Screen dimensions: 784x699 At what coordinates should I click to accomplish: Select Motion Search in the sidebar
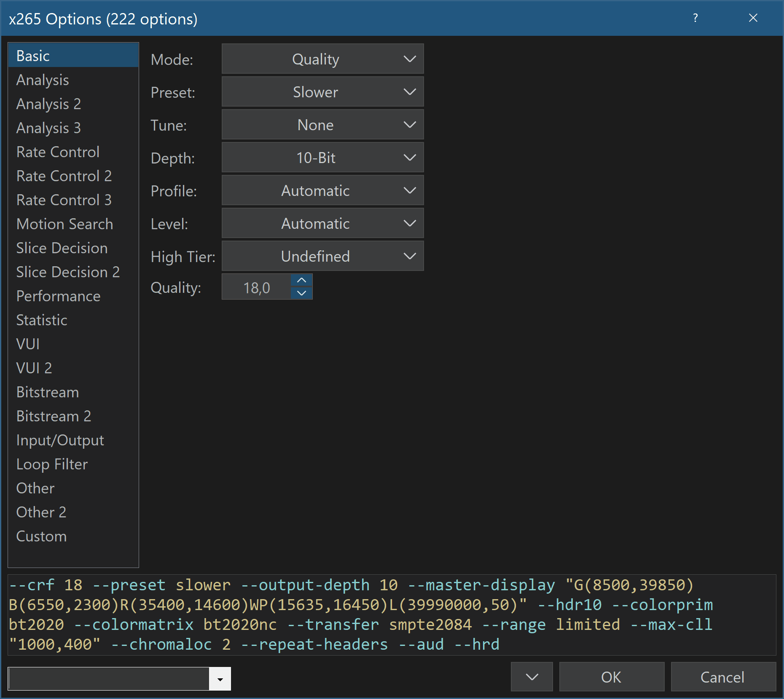click(64, 224)
